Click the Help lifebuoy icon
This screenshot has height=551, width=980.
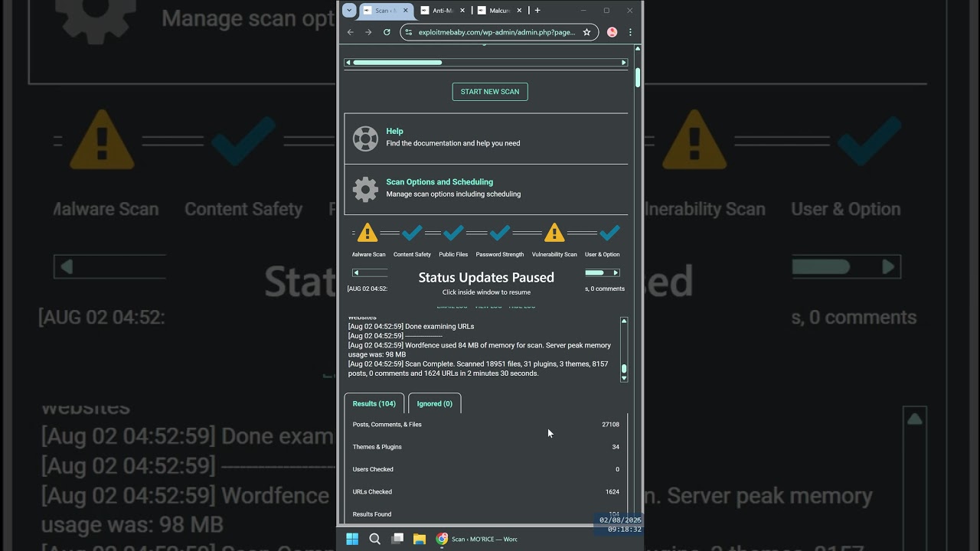click(x=365, y=139)
